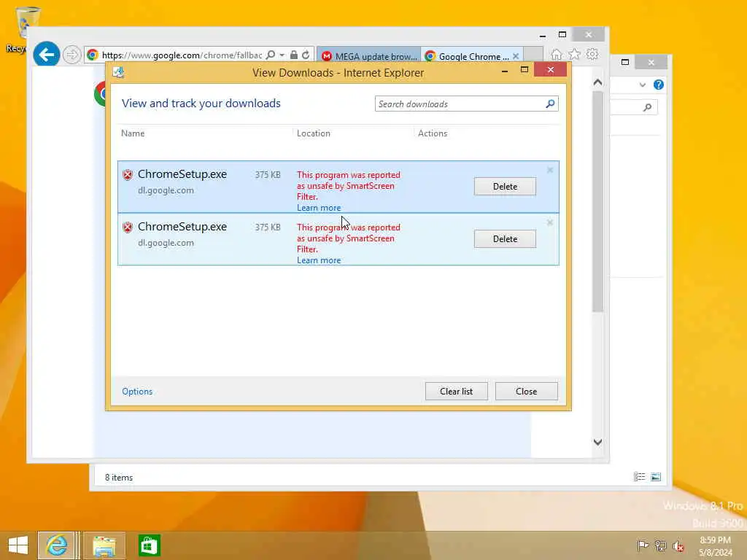This screenshot has height=560, width=747.
Task: Remove second ChromeSetup.exe entry with its X
Action: (550, 222)
